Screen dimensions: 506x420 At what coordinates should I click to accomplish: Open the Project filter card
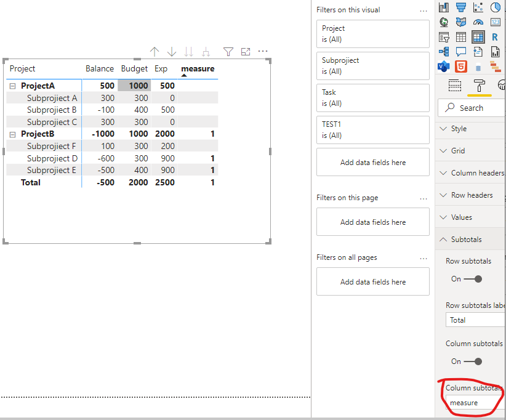tap(372, 34)
